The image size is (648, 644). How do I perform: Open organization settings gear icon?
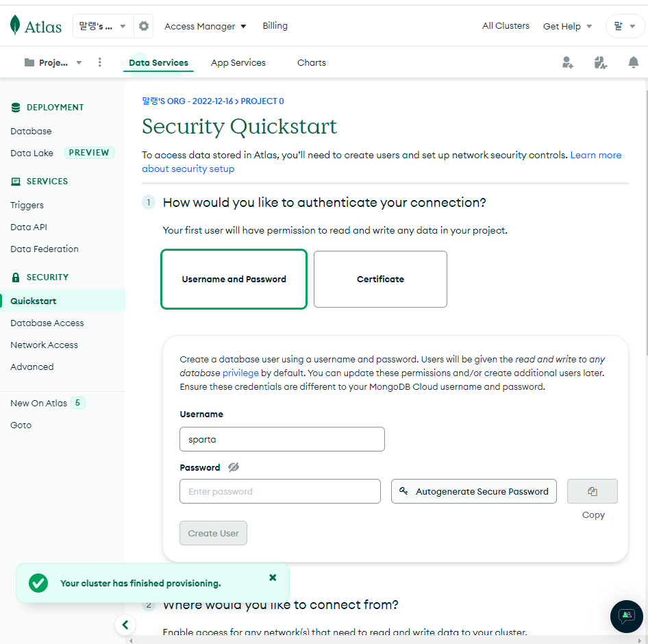(143, 26)
